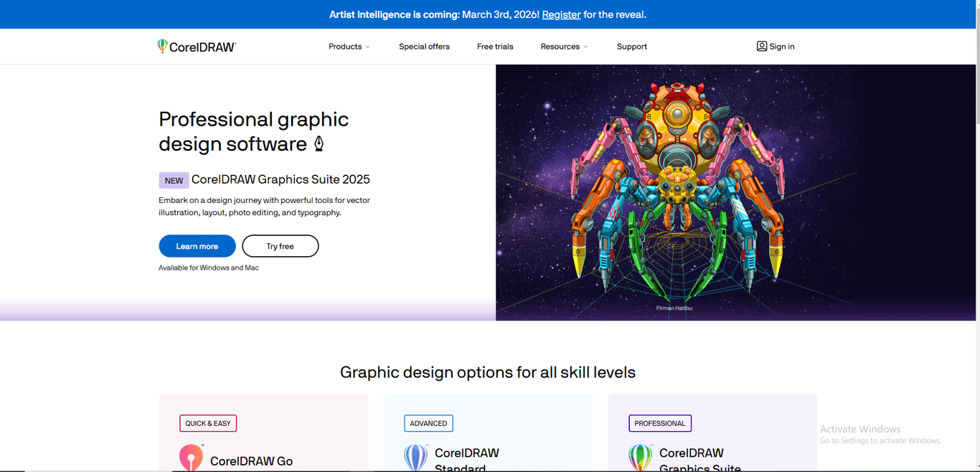Screen dimensions: 980x472
Task: Click the CorelDRAW Standard balloon icon
Action: (416, 458)
